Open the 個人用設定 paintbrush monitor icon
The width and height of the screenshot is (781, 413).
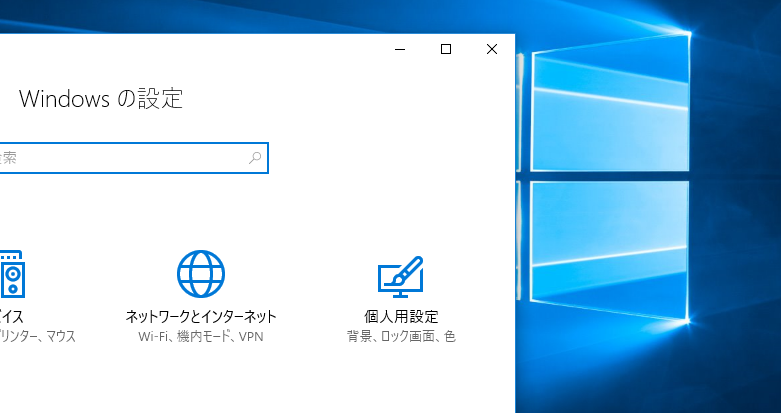(400, 276)
